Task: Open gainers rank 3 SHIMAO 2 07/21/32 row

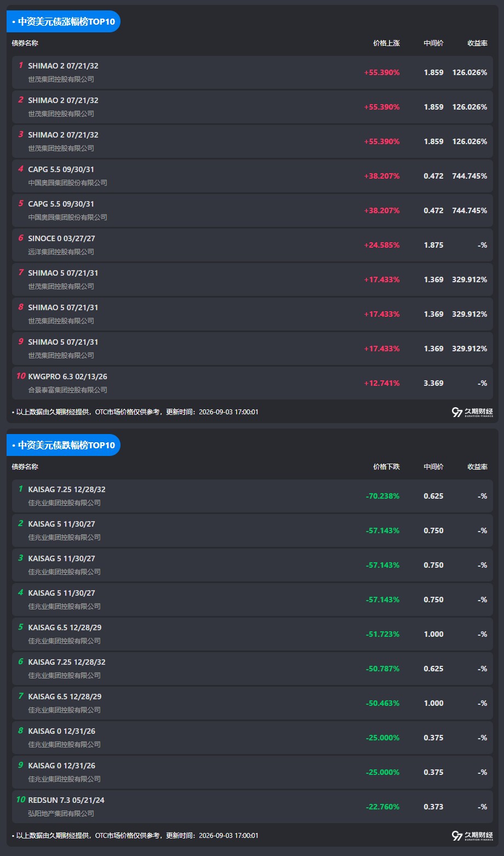Action: [x=253, y=141]
